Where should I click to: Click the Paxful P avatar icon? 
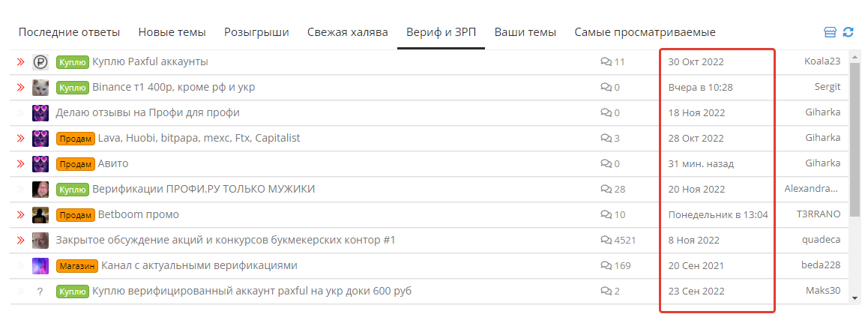coord(40,62)
